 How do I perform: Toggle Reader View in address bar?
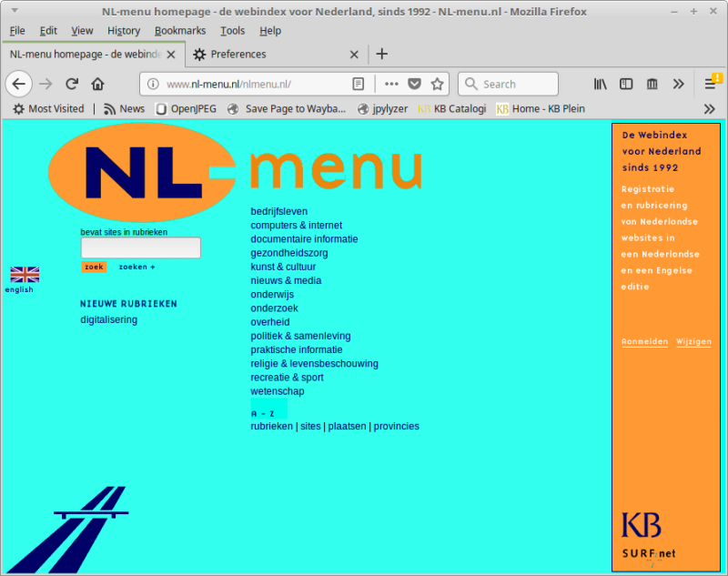coord(359,84)
